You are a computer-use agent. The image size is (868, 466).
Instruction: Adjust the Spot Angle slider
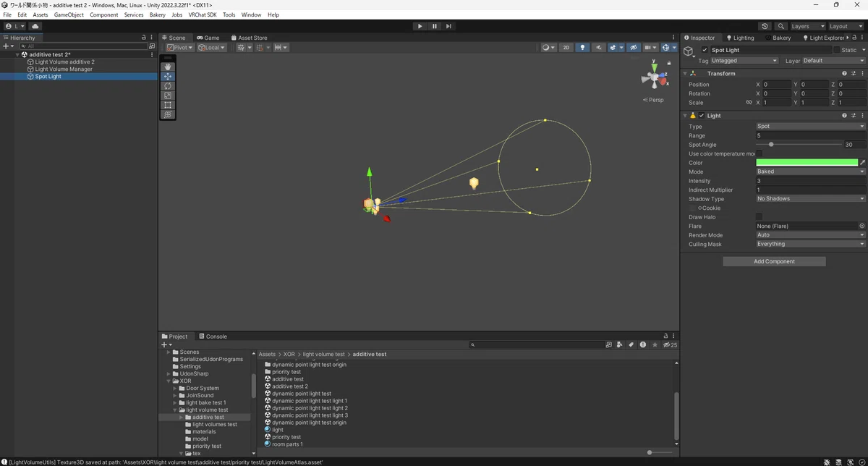click(x=799, y=145)
